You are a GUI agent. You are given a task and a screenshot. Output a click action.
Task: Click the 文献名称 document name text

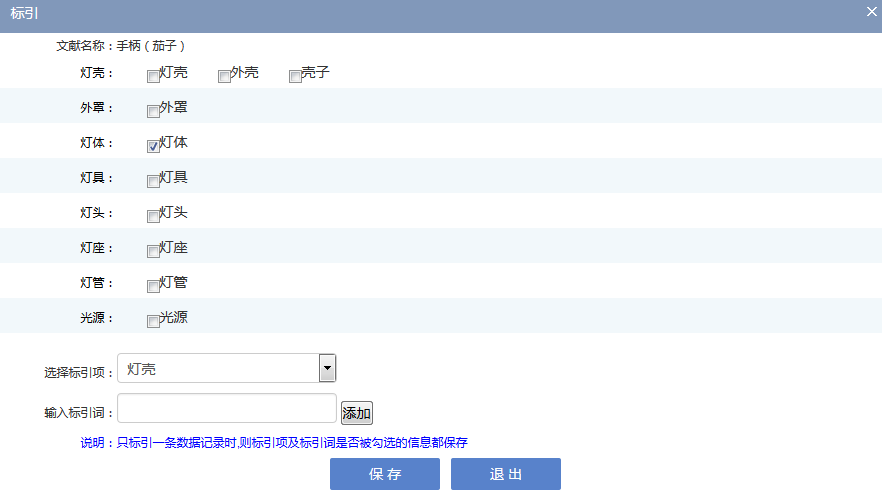tap(121, 46)
